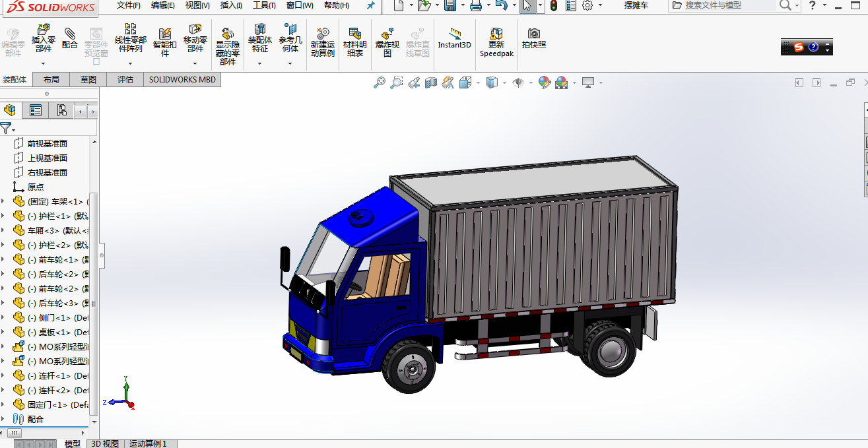868x448 pixels.
Task: Open the dropdown arrow under 装配体特征
Action: pos(260,64)
